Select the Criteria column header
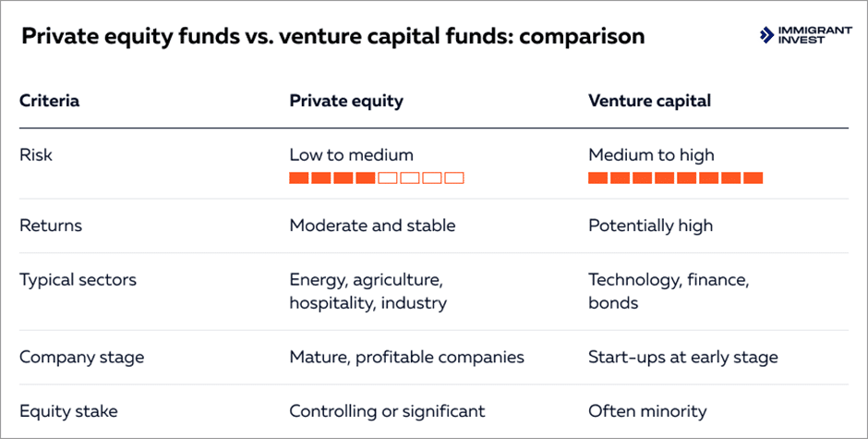This screenshot has height=439, width=868. 49,101
